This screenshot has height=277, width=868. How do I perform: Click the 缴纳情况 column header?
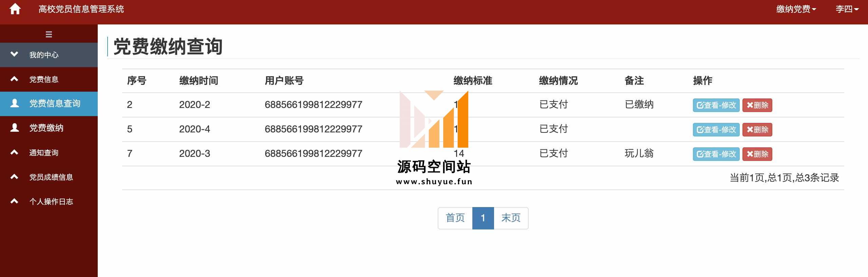558,81
